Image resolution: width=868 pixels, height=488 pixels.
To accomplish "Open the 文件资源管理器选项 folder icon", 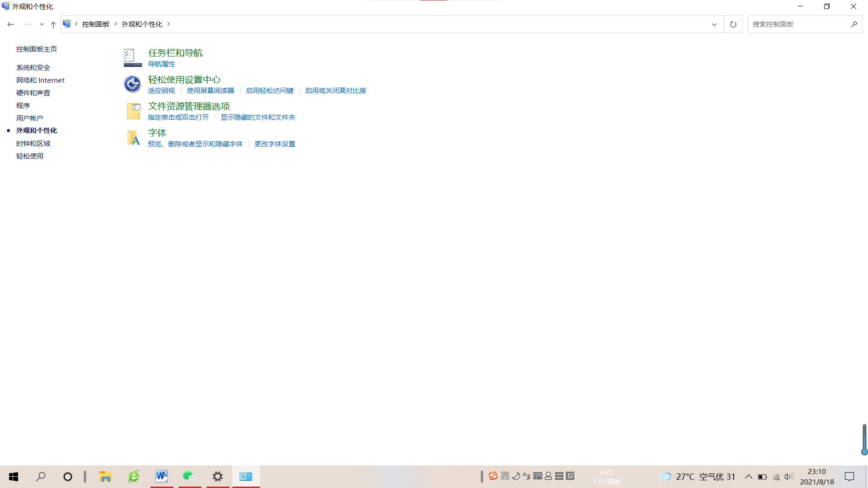I will 133,111.
